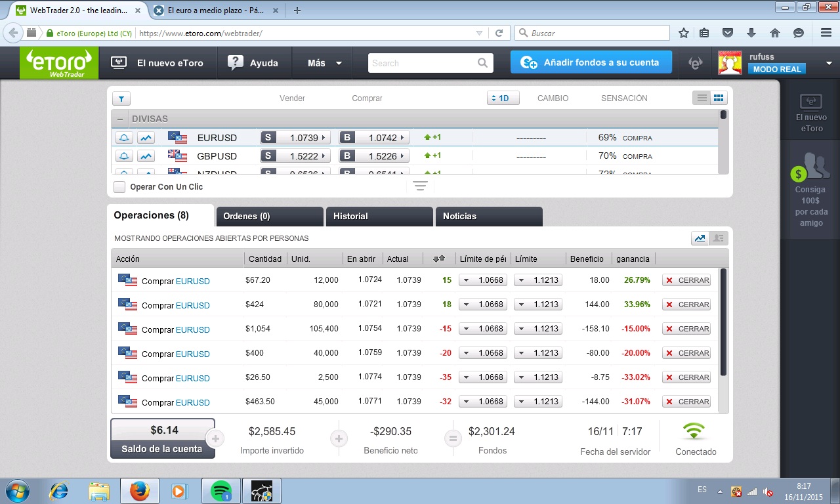840x504 pixels.
Task: Open Windows Explorer folder on the taskbar
Action: [99, 491]
